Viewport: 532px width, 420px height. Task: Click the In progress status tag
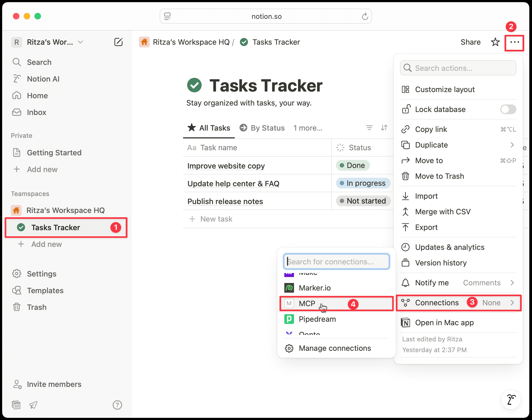tap(363, 183)
